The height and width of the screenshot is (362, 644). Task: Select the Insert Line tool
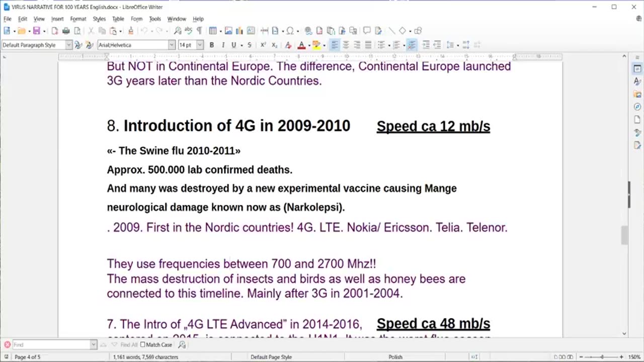pyautogui.click(x=391, y=31)
